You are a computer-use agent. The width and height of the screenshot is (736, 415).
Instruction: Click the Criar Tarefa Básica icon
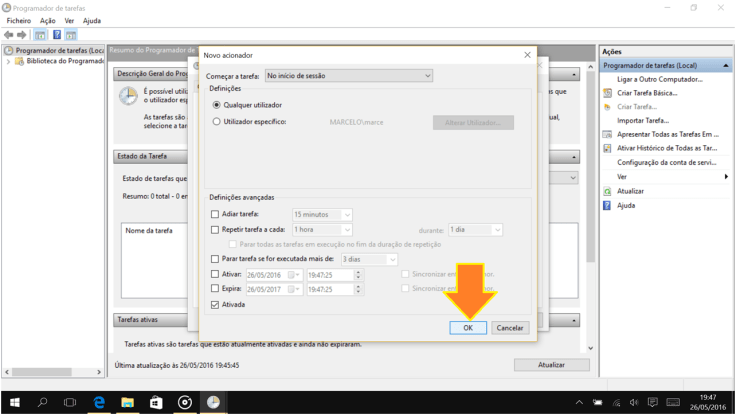click(x=607, y=92)
